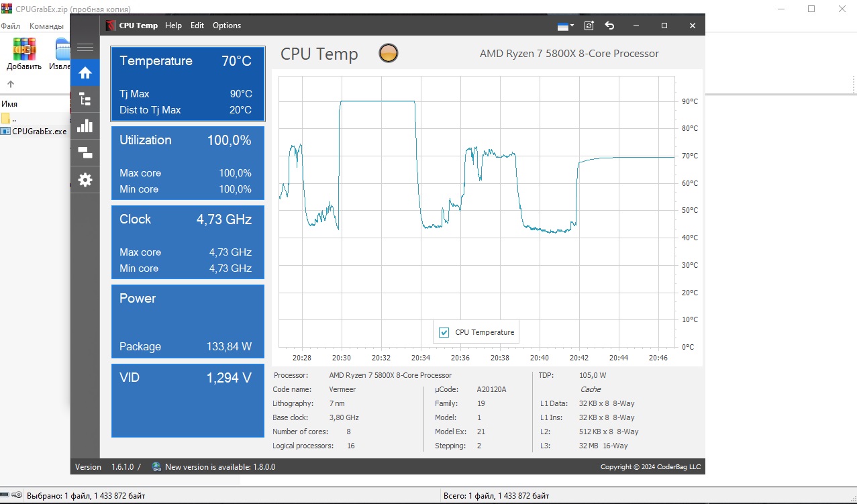This screenshot has height=504, width=857.
Task: Click the screenshot refresh icon in title bar
Action: coord(589,26)
